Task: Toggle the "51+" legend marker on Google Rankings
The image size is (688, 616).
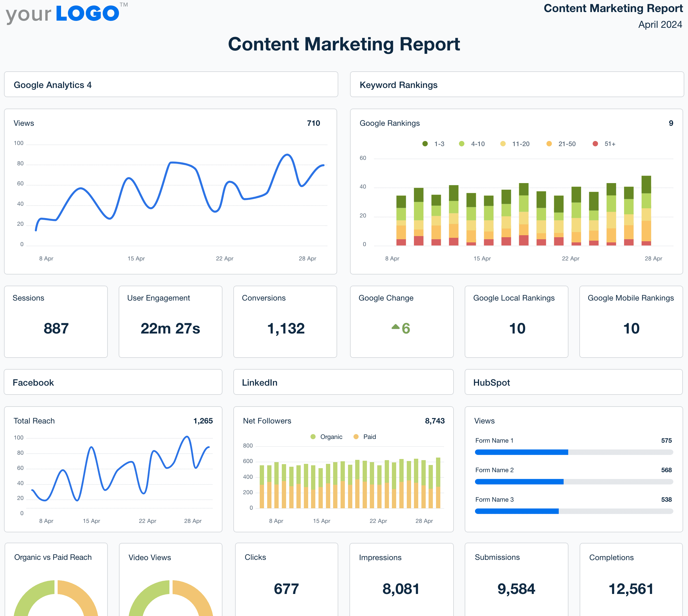Action: 595,144
